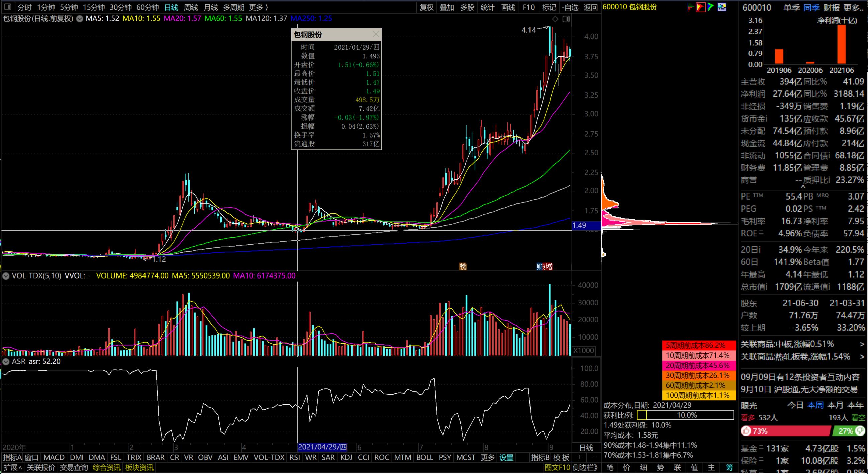Click the diamond marker icon above the chart
This screenshot has height=474, width=868.
pos(555,19)
